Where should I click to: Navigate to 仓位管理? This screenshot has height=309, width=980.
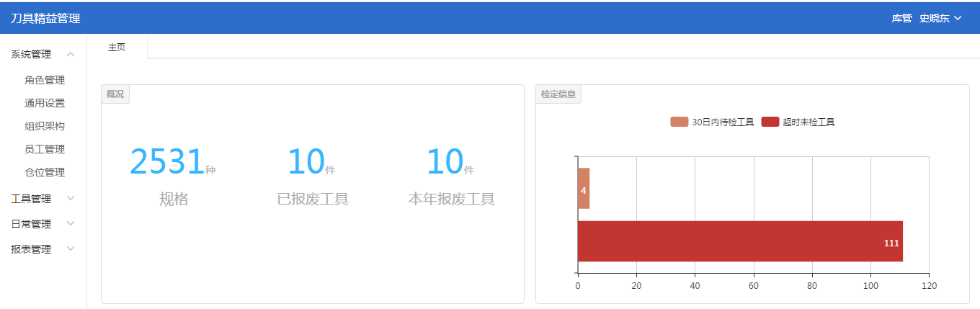click(45, 172)
